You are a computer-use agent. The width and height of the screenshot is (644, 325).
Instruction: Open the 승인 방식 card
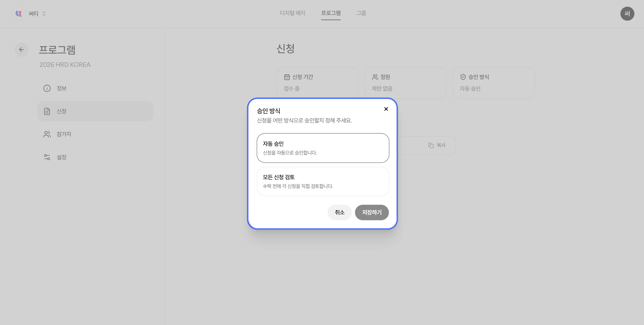493,83
